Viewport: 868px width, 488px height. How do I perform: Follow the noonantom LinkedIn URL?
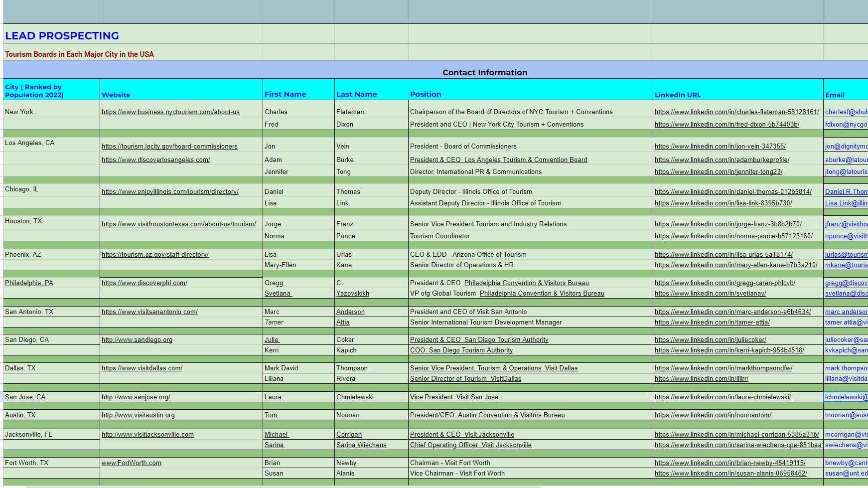tap(713, 415)
